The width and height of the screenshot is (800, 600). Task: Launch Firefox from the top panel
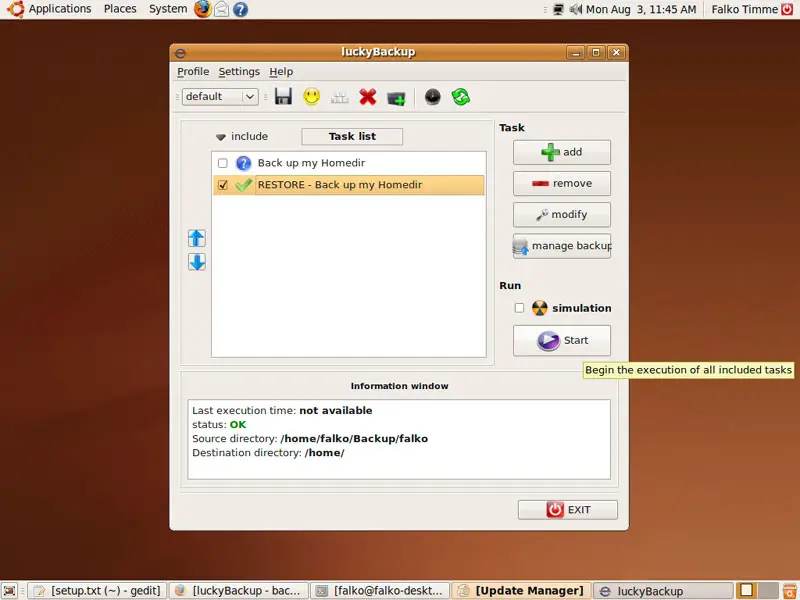(x=202, y=9)
